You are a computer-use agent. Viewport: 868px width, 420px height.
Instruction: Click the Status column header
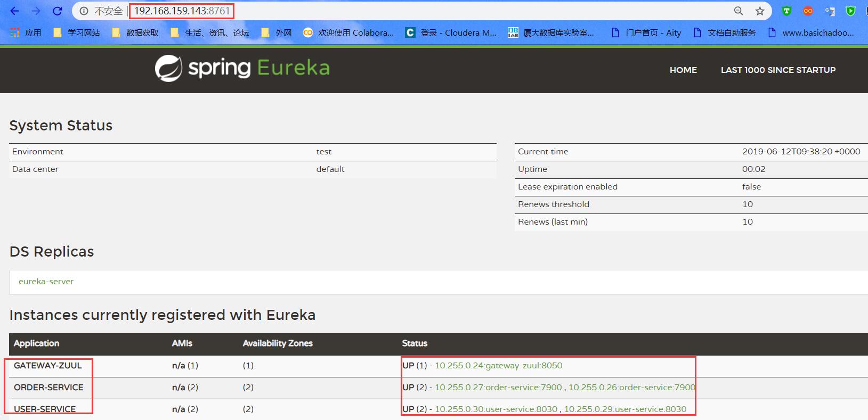point(415,343)
